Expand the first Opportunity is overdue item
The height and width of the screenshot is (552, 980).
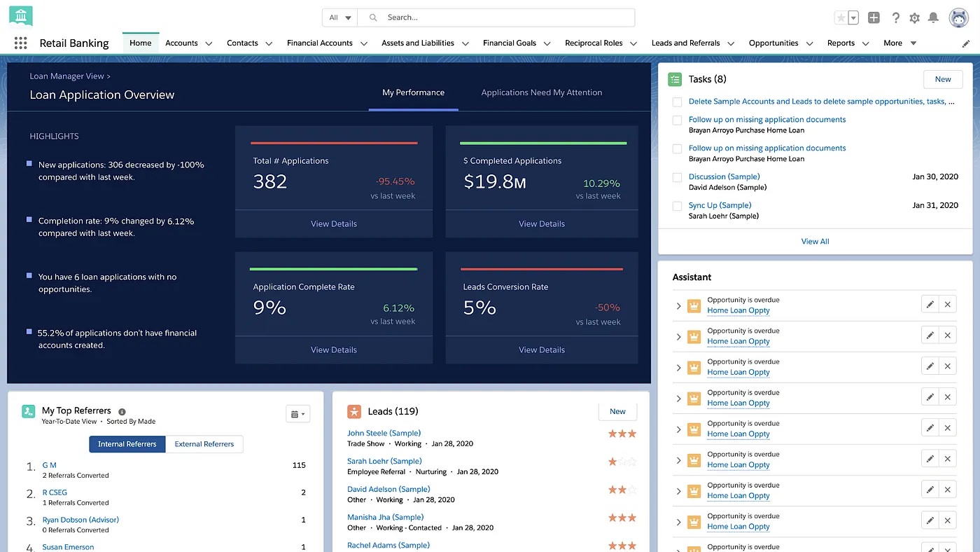click(678, 306)
